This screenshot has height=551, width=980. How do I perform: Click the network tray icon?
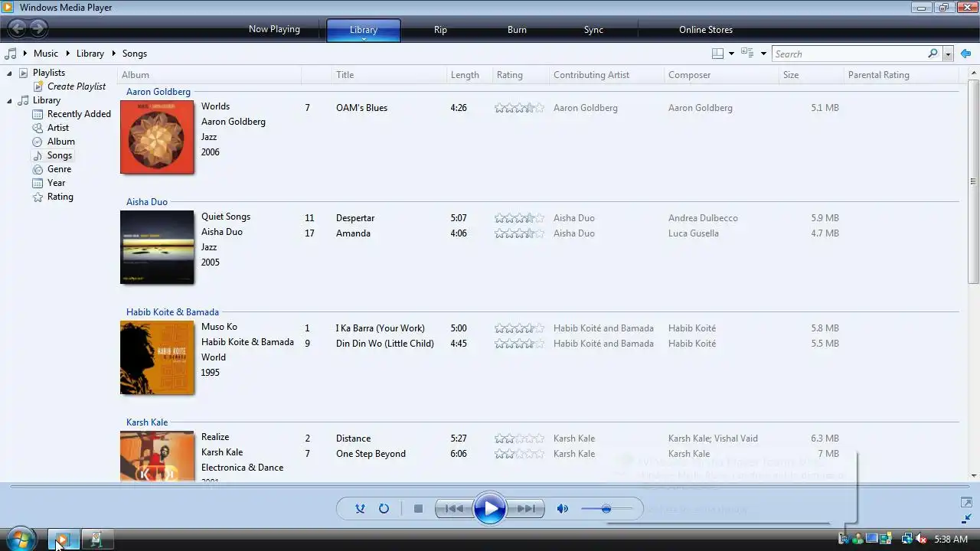pyautogui.click(x=906, y=540)
